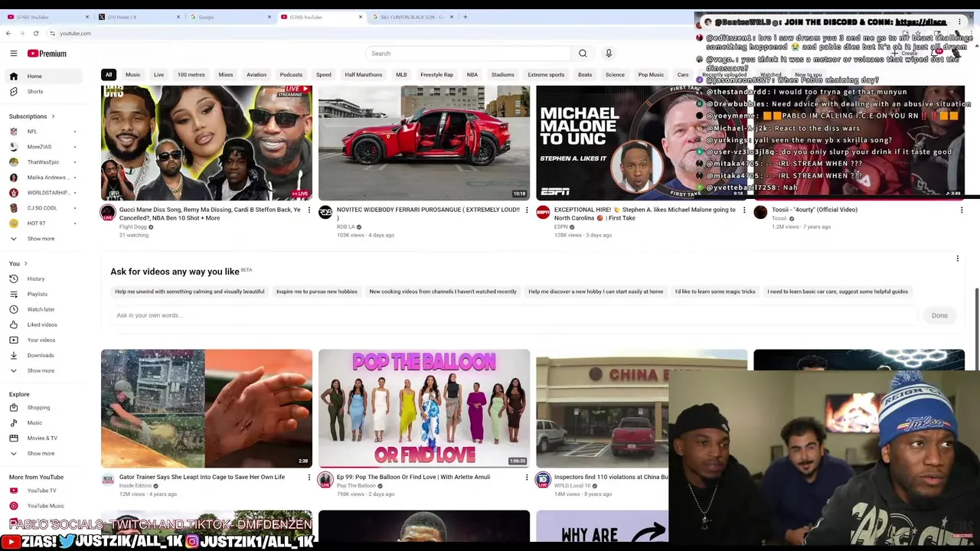
Task: Open new browser tab with plus
Action: pos(465,17)
